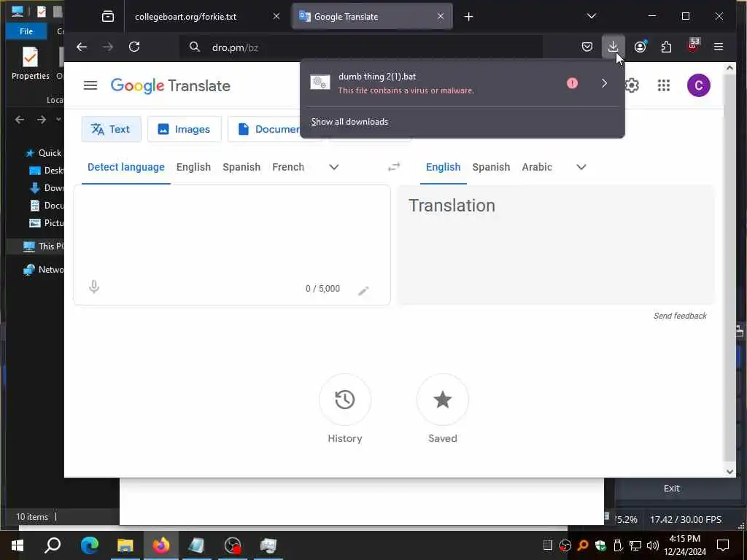Select Images translation mode
Image resolution: width=747 pixels, height=560 pixels.
click(185, 129)
